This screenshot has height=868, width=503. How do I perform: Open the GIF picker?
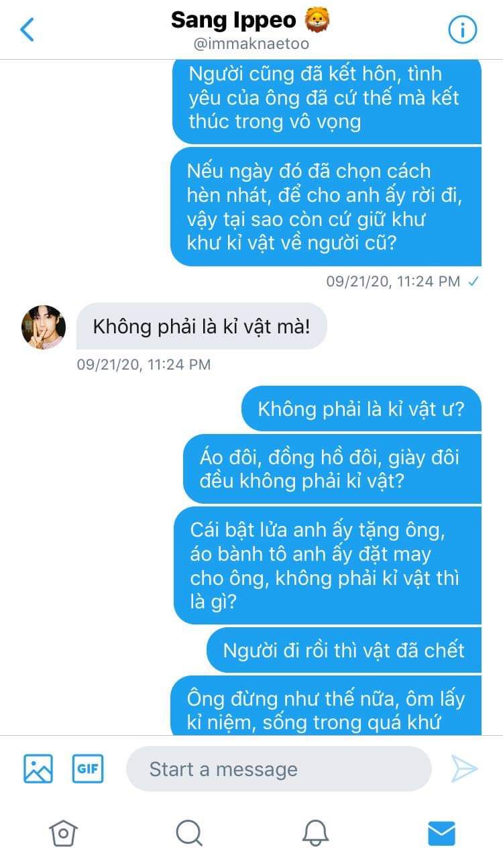coord(88,769)
